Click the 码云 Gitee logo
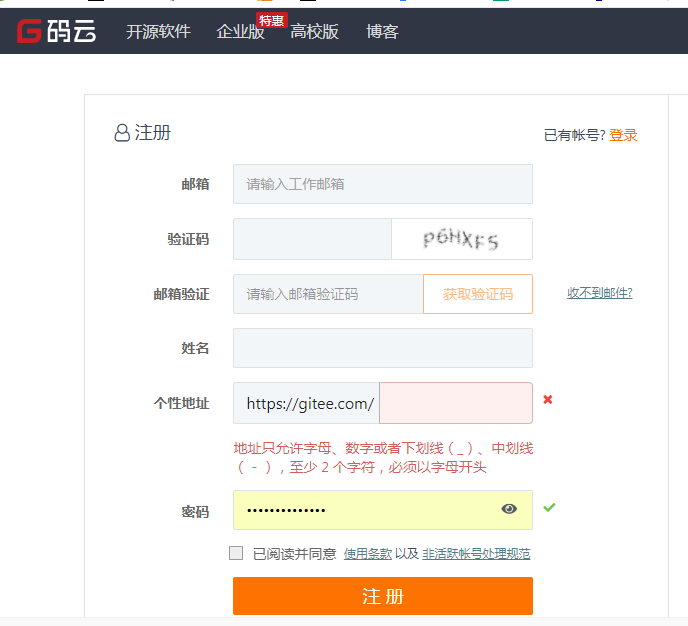The width and height of the screenshot is (688, 626). click(56, 31)
